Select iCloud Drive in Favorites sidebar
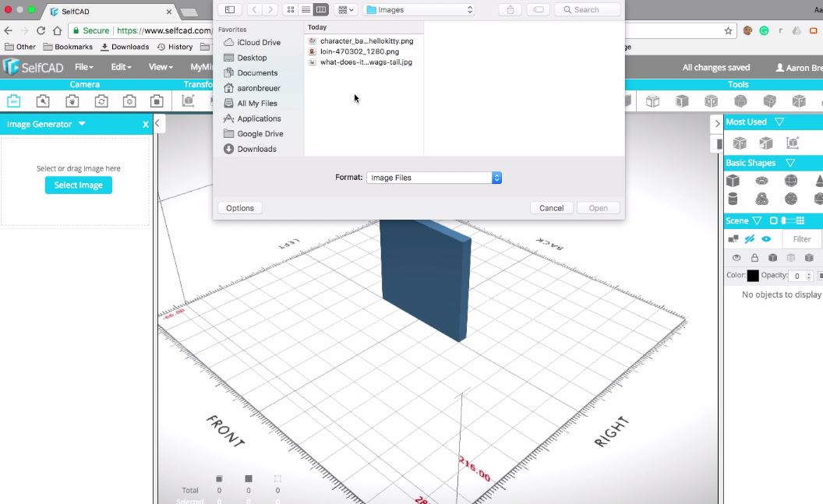 tap(252, 43)
